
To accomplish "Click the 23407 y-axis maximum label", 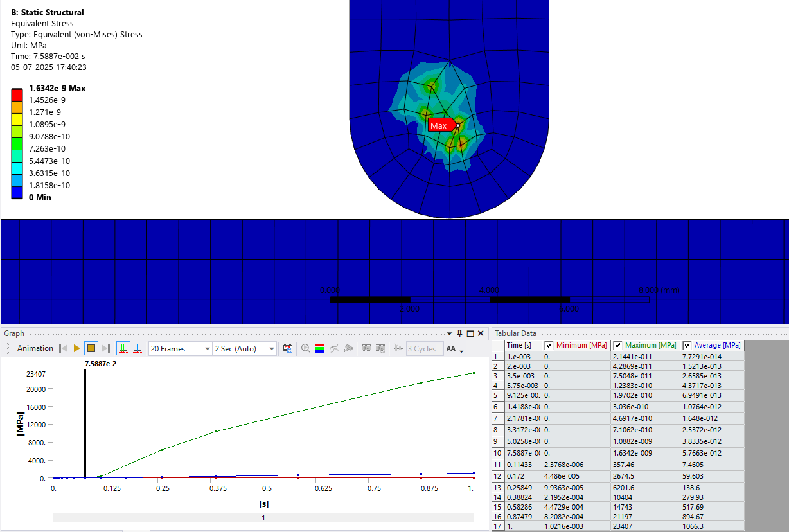I will click(35, 373).
